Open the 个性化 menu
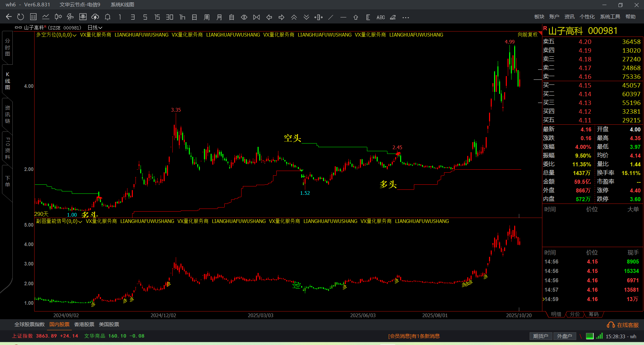The width and height of the screenshot is (644, 345). pos(587,17)
